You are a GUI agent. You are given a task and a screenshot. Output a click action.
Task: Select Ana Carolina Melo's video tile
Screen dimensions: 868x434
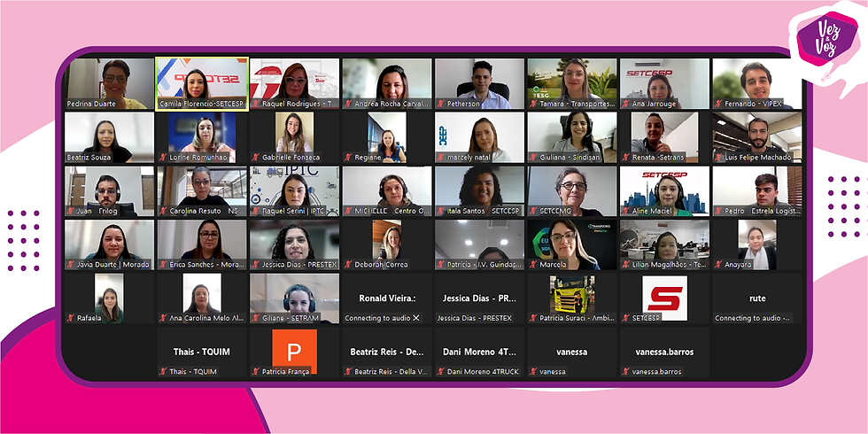point(202,298)
